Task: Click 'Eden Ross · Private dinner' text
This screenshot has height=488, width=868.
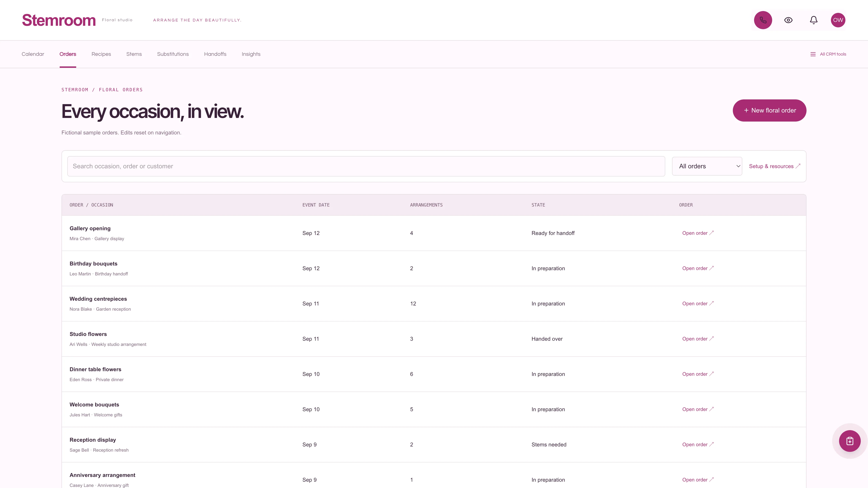Action: (x=96, y=380)
